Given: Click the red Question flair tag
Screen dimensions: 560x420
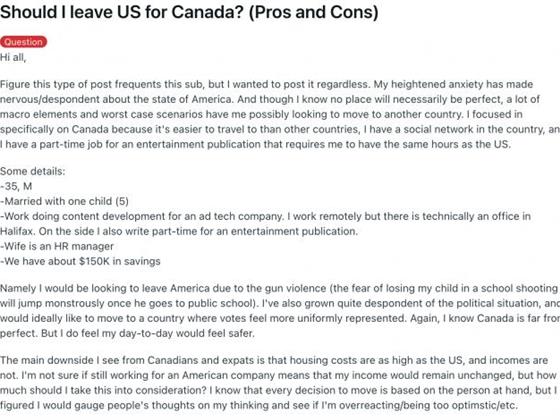Looking at the screenshot, I should (24, 42).
